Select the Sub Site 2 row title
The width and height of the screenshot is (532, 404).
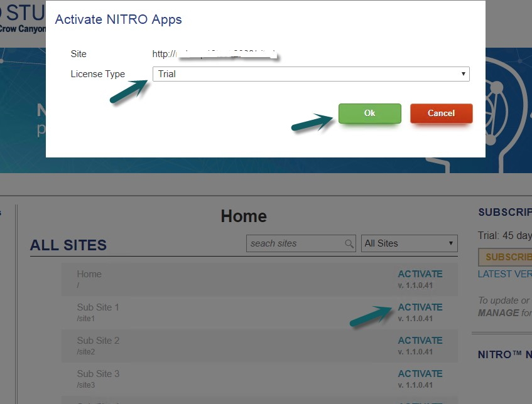[98, 340]
